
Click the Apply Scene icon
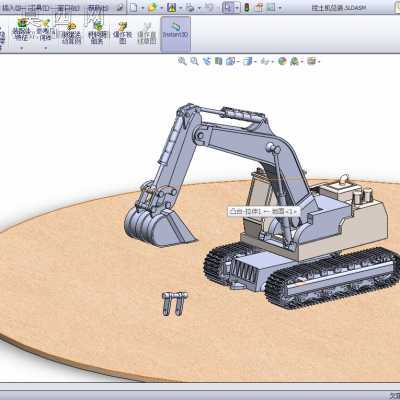click(294, 61)
